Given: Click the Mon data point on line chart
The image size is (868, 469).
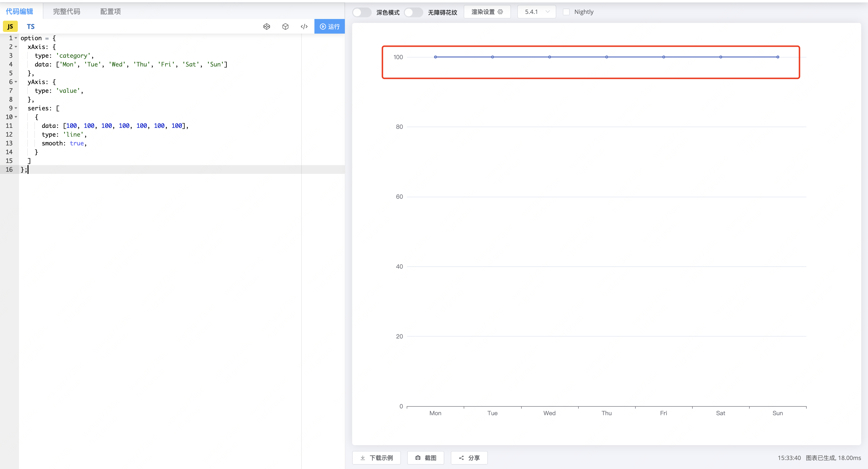Looking at the screenshot, I should tap(435, 57).
